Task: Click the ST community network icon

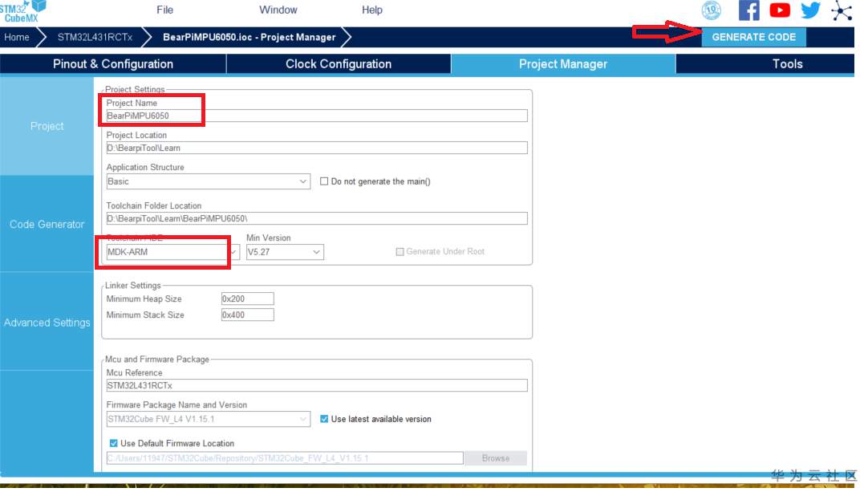Action: coord(842,10)
